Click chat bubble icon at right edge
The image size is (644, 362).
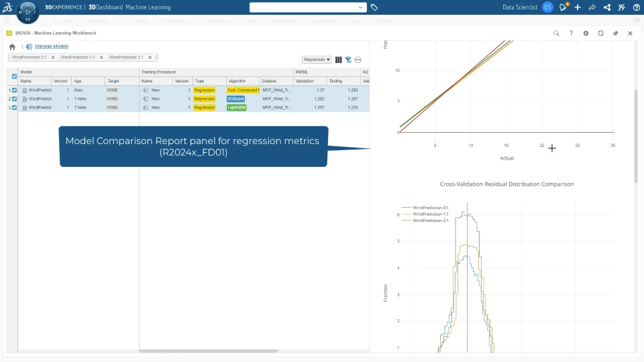pos(637,21)
